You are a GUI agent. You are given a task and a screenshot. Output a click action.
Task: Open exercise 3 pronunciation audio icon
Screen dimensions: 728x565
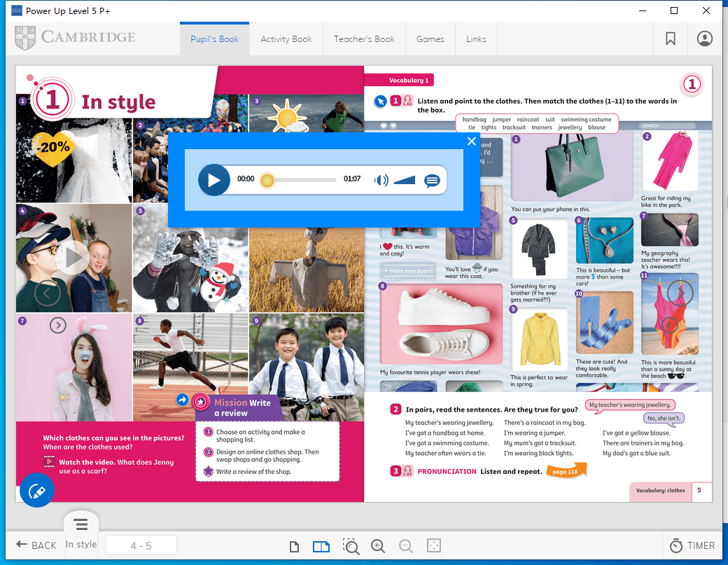click(x=407, y=470)
